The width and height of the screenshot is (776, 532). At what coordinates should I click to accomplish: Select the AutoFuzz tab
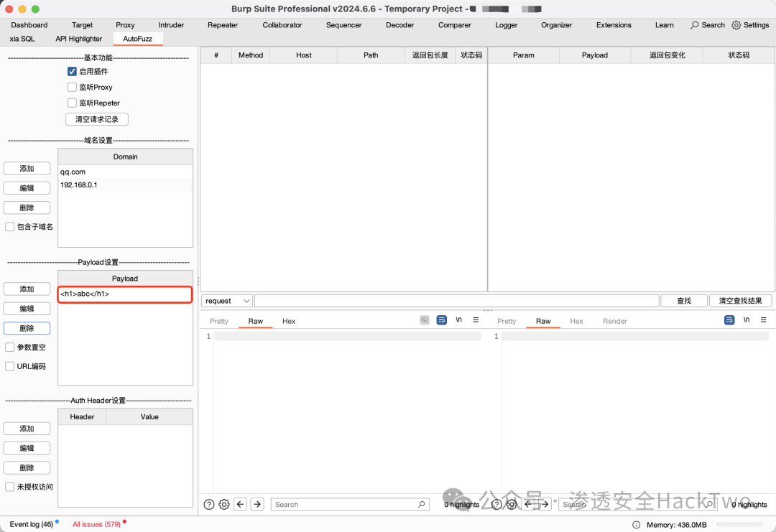coord(137,39)
